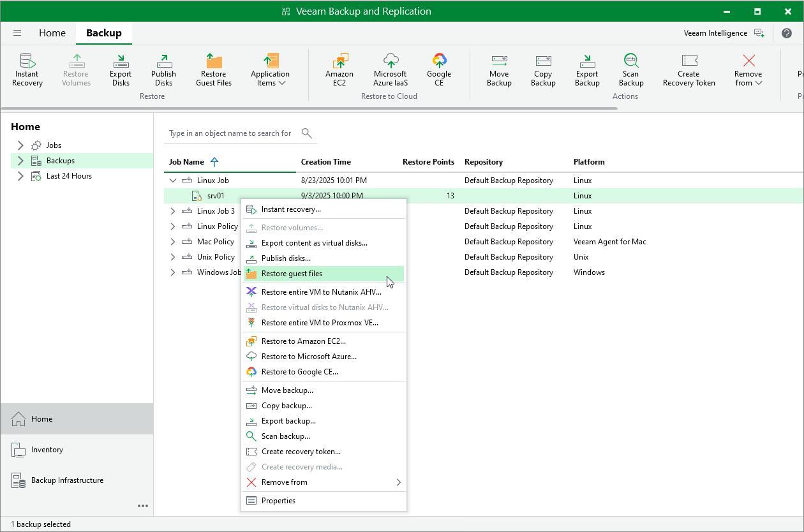Open the Remove from ribbon dropdown

748,70
